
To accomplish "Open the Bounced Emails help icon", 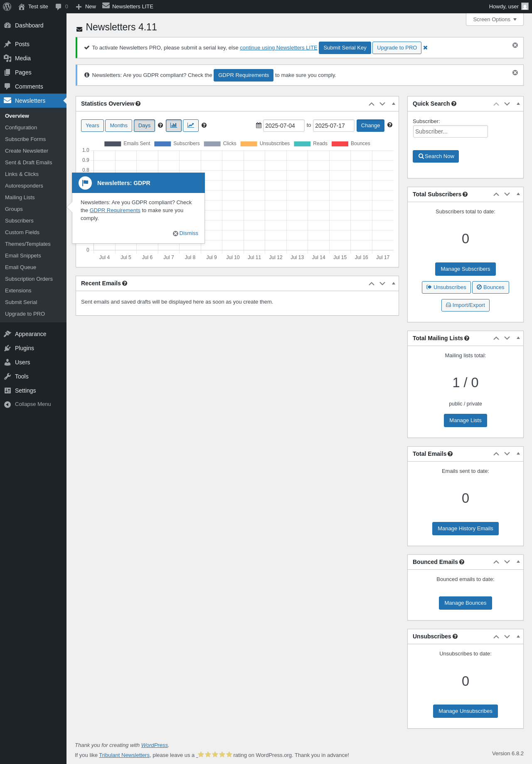I will coord(462,562).
